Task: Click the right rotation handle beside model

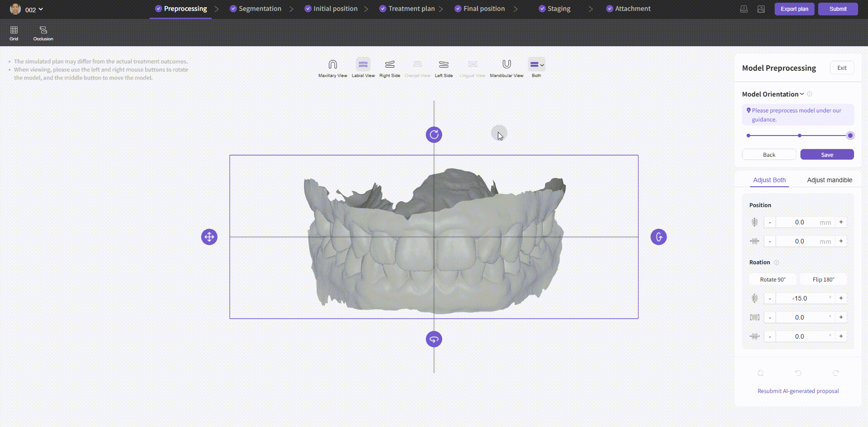Action: 659,237
